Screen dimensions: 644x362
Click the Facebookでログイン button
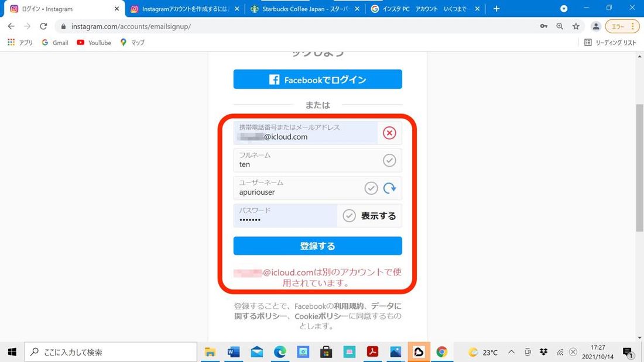pyautogui.click(x=317, y=79)
